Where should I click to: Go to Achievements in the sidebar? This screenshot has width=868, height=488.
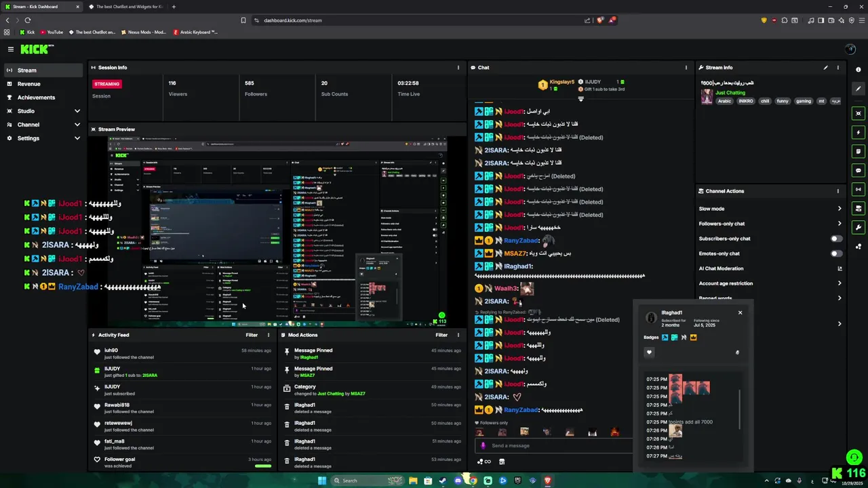pos(43,98)
